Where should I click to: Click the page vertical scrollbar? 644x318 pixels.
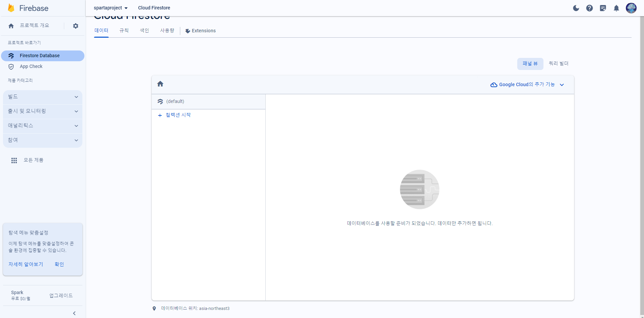coord(642,165)
